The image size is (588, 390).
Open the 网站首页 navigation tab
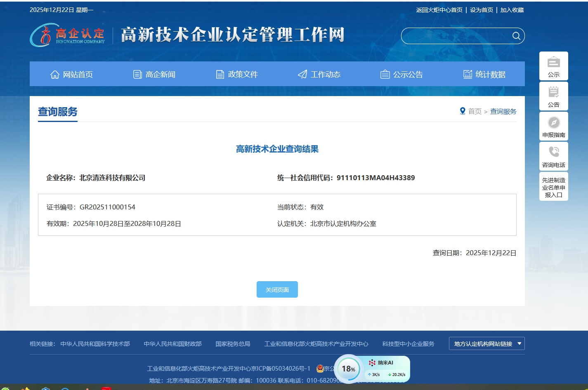click(x=71, y=74)
